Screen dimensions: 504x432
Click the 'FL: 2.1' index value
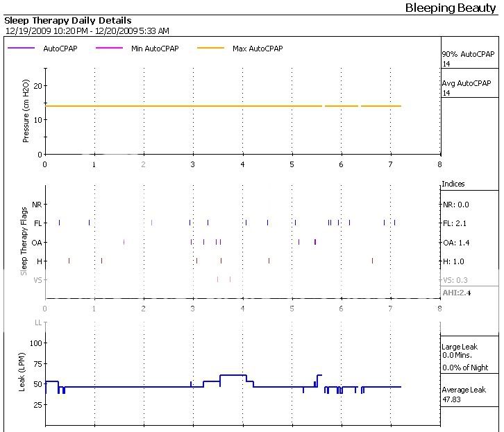point(455,223)
